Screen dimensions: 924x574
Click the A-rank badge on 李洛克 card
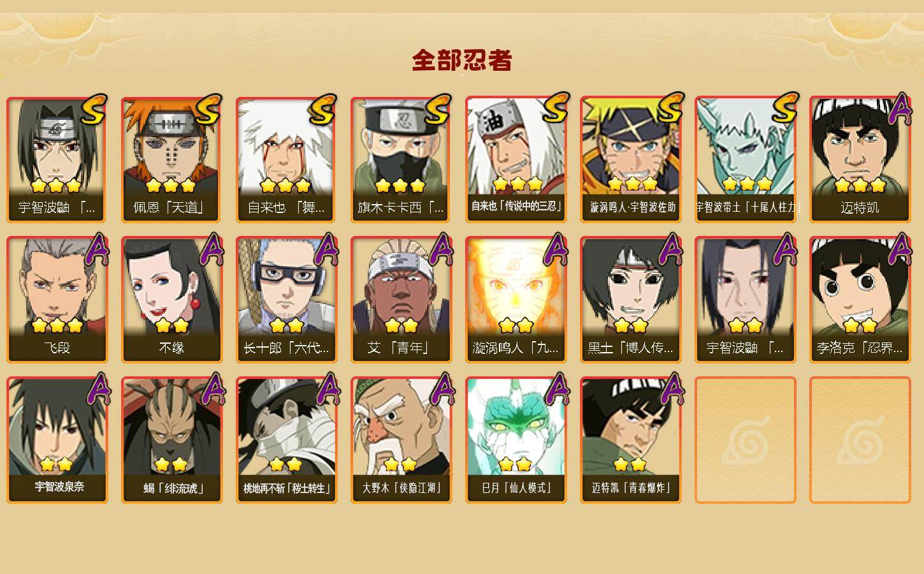(x=899, y=249)
